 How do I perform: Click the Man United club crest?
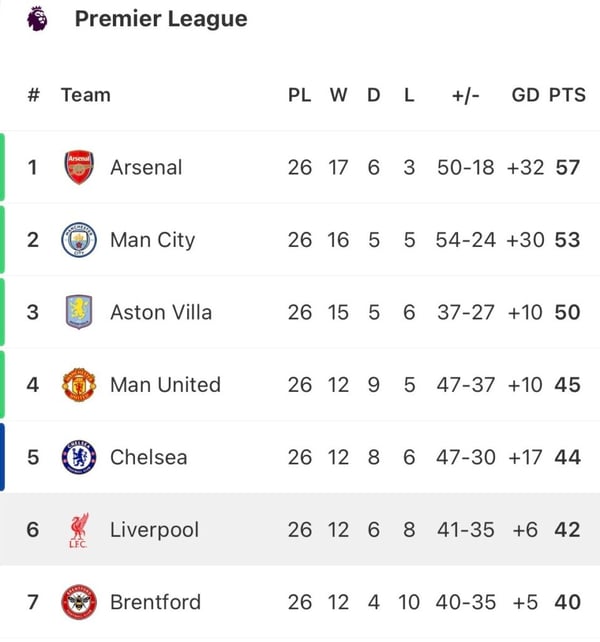[78, 385]
